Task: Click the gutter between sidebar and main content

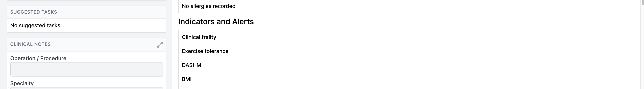Action: click(x=172, y=50)
